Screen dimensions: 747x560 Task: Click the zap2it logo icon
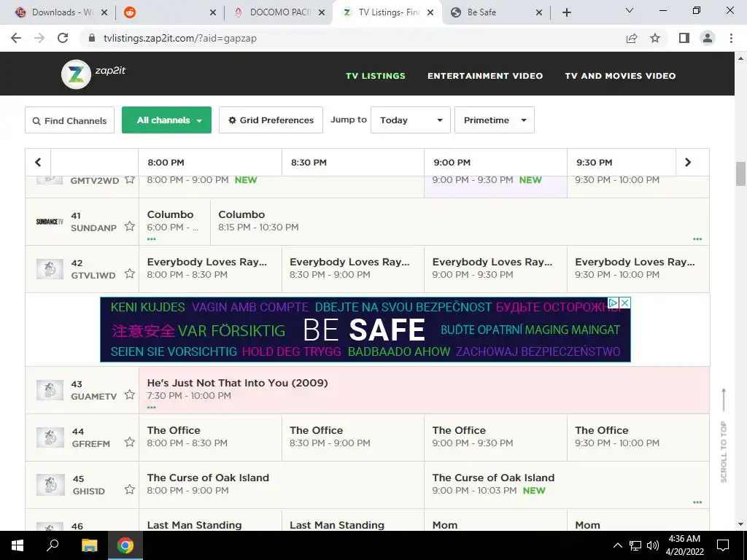click(76, 74)
